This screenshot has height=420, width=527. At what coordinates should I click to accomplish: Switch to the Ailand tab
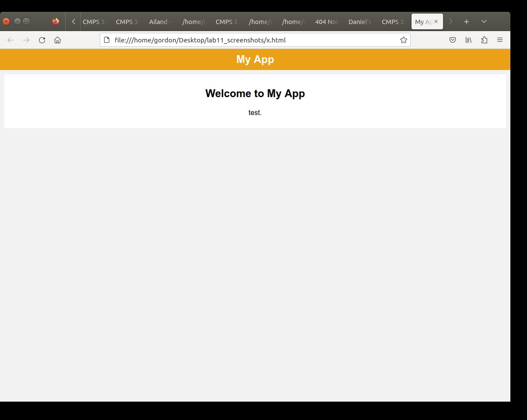coord(160,21)
